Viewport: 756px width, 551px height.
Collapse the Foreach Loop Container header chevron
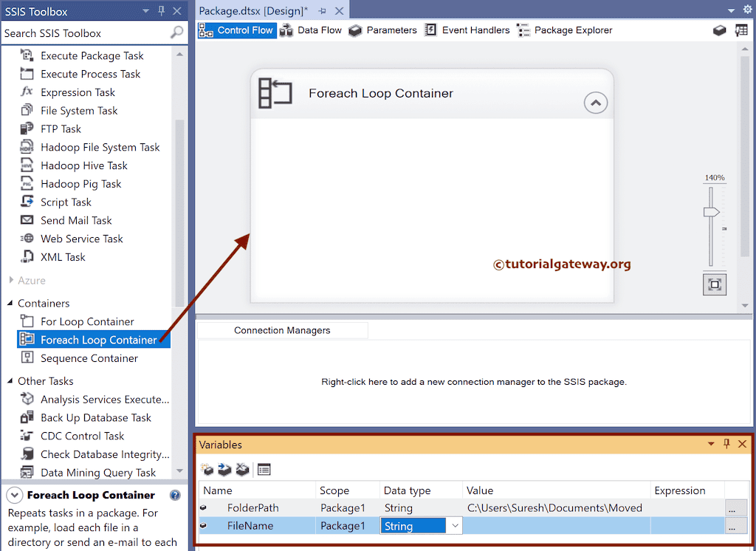[x=596, y=103]
